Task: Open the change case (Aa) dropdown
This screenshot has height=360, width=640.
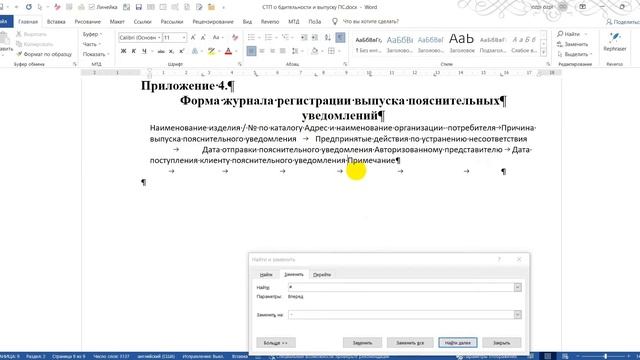Action: tap(218, 38)
